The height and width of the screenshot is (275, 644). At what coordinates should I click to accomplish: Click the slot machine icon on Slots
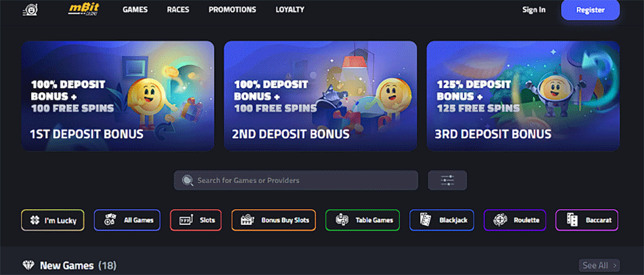coord(186,220)
